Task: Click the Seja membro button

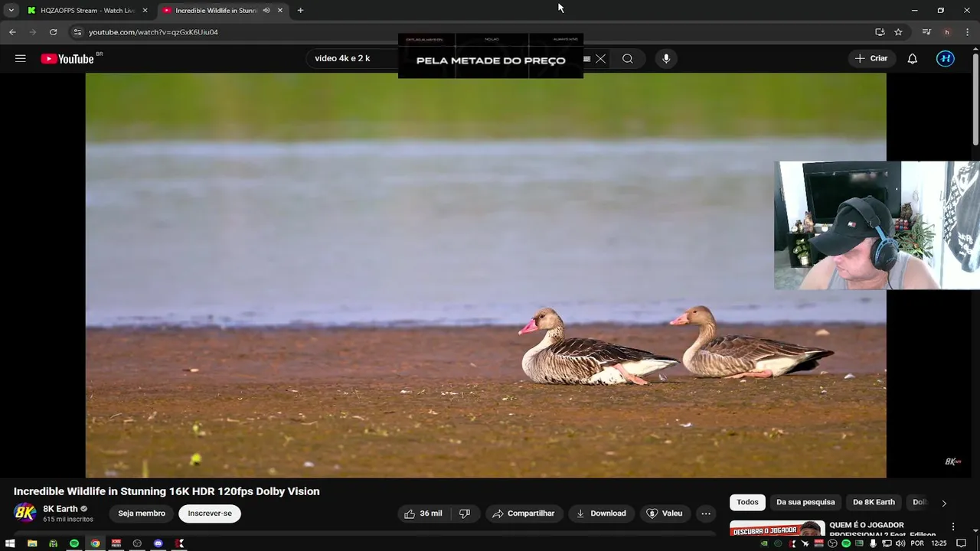Action: 142,514
